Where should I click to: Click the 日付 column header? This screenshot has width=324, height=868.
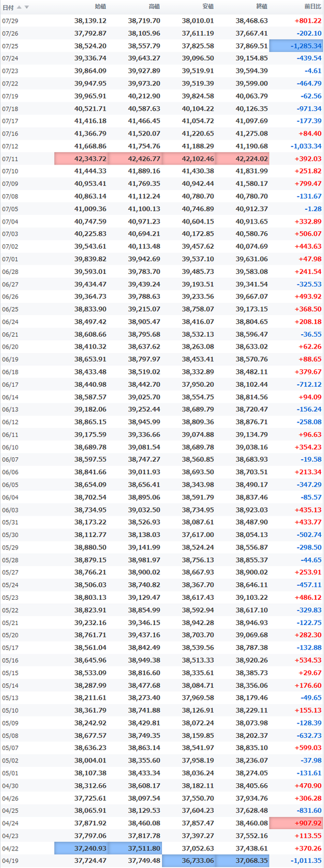coord(8,7)
